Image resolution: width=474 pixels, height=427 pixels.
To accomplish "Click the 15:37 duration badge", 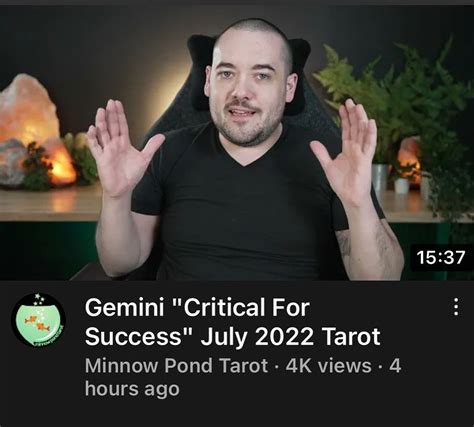I will click(441, 258).
